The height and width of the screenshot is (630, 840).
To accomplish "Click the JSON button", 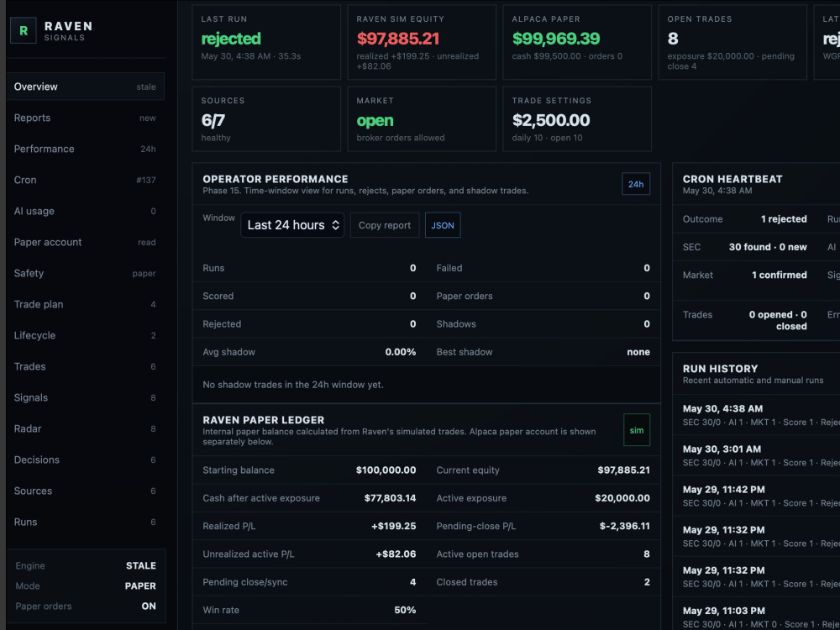I will pos(443,225).
